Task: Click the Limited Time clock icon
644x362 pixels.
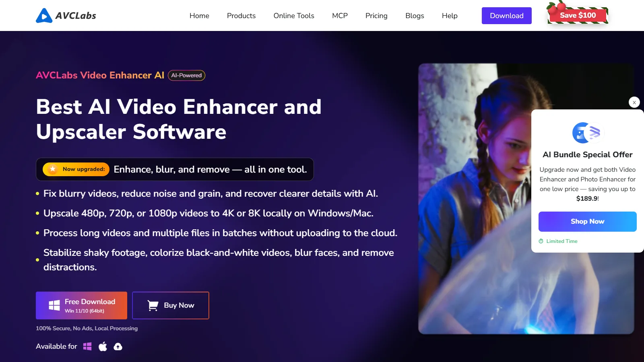Action: click(541, 241)
